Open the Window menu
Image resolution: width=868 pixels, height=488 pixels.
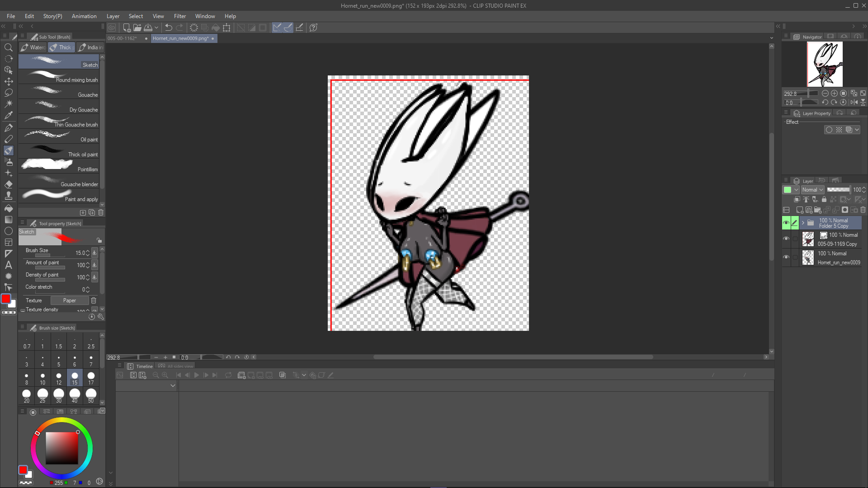coord(205,16)
